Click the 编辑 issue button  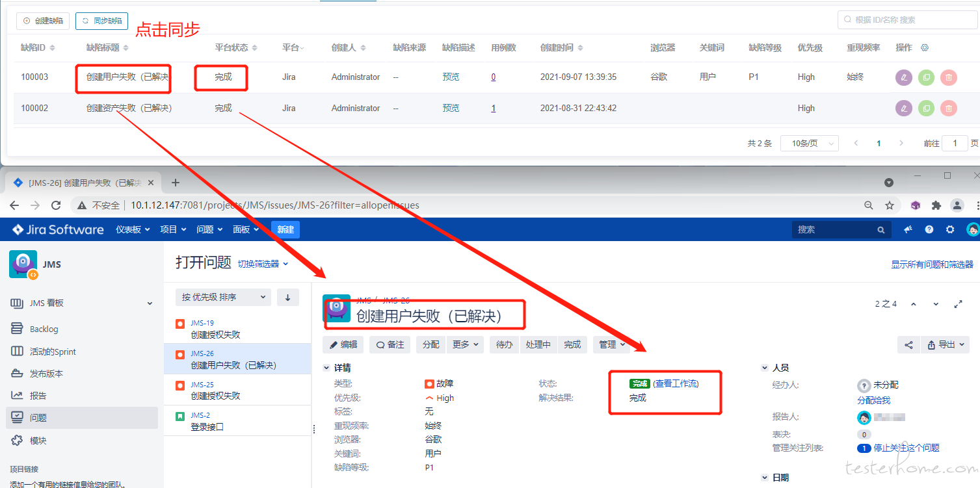coord(343,344)
